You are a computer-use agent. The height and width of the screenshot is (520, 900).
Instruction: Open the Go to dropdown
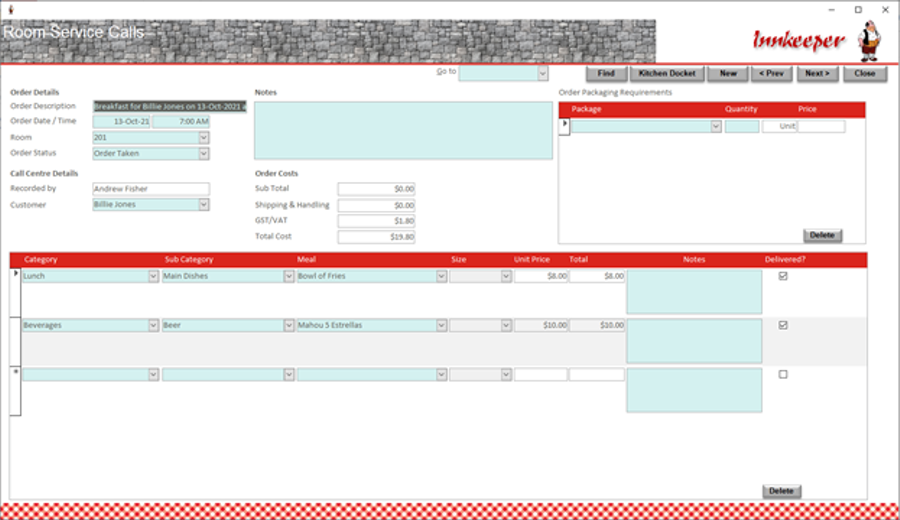(x=542, y=73)
